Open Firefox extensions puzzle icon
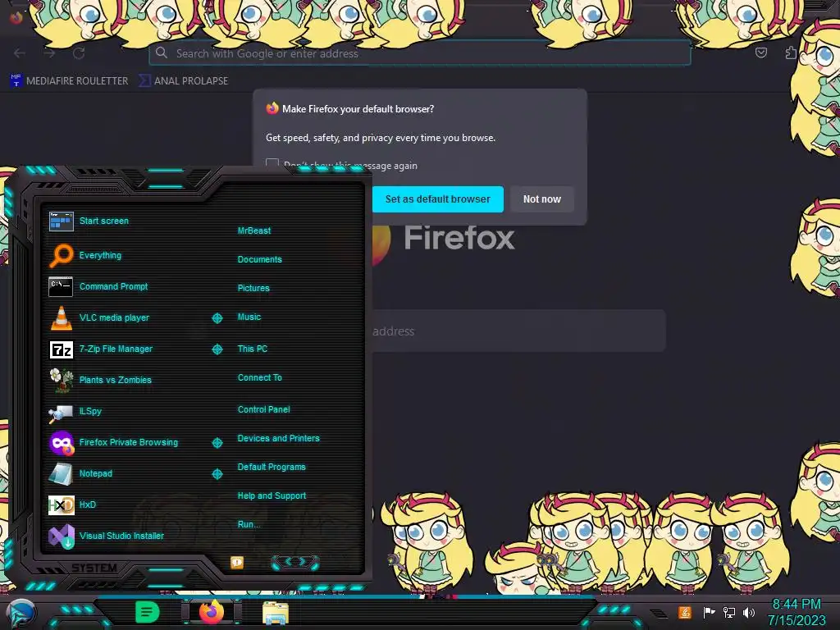The width and height of the screenshot is (840, 630). 791,52
